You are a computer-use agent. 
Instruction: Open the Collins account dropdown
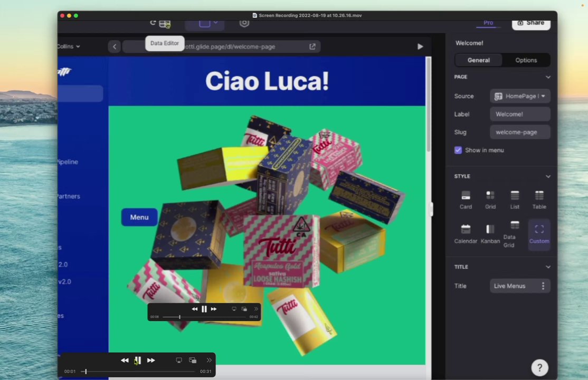tap(69, 46)
